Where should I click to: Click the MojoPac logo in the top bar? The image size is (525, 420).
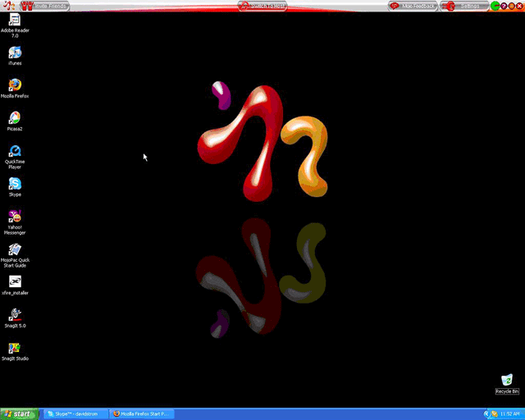[x=9, y=6]
